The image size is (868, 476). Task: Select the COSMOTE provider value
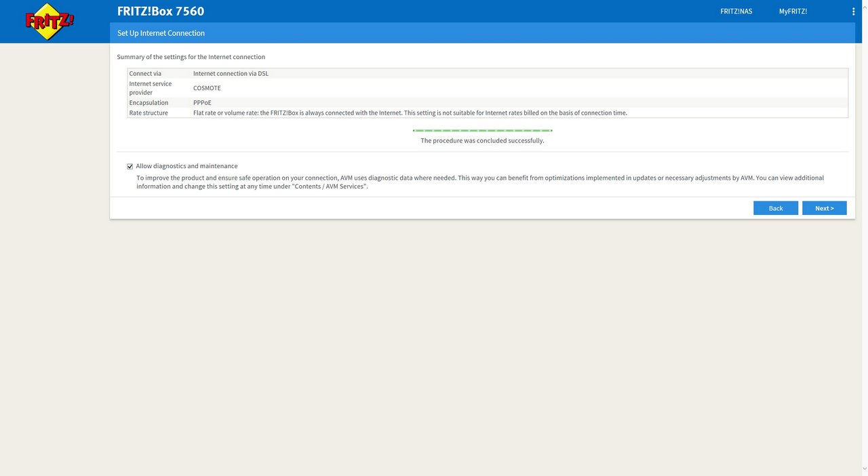207,88
